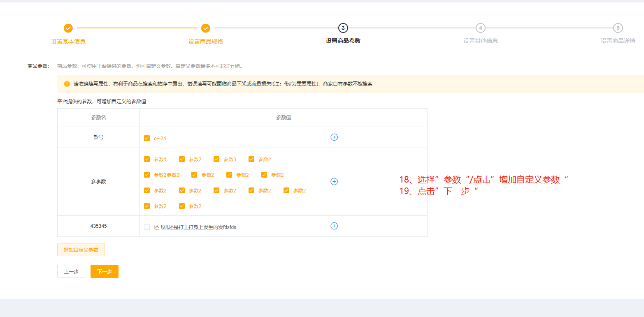This screenshot has width=644, height=317.
Task: Click the step 5 circle in the progress bar
Action: click(618, 28)
